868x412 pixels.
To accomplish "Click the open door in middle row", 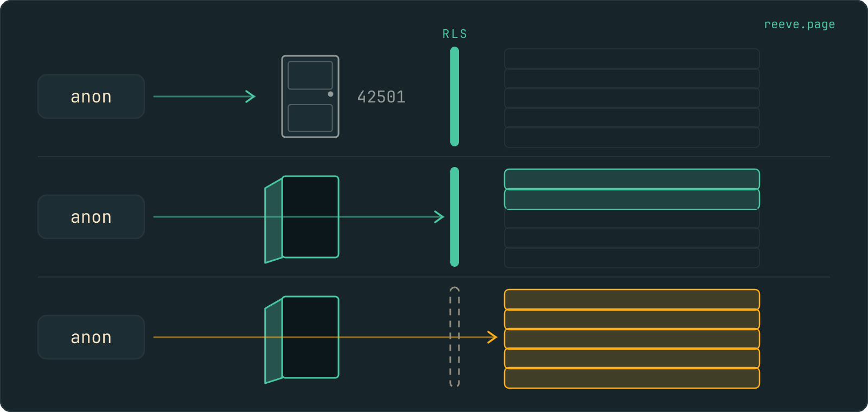I will [x=302, y=219].
